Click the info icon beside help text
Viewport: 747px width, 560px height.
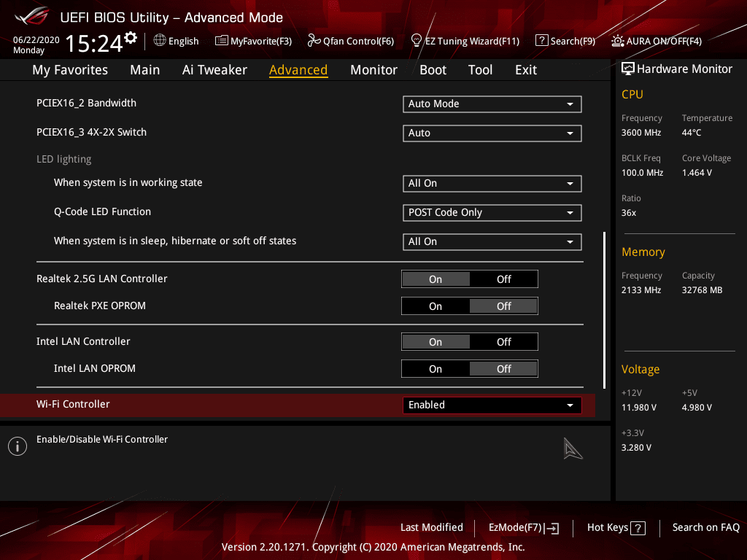click(x=18, y=446)
